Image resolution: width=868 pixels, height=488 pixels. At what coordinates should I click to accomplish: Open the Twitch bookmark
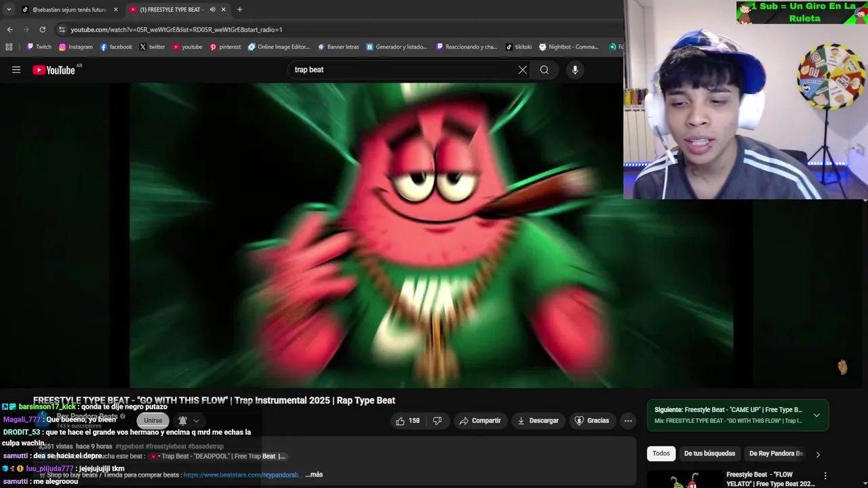tap(39, 47)
